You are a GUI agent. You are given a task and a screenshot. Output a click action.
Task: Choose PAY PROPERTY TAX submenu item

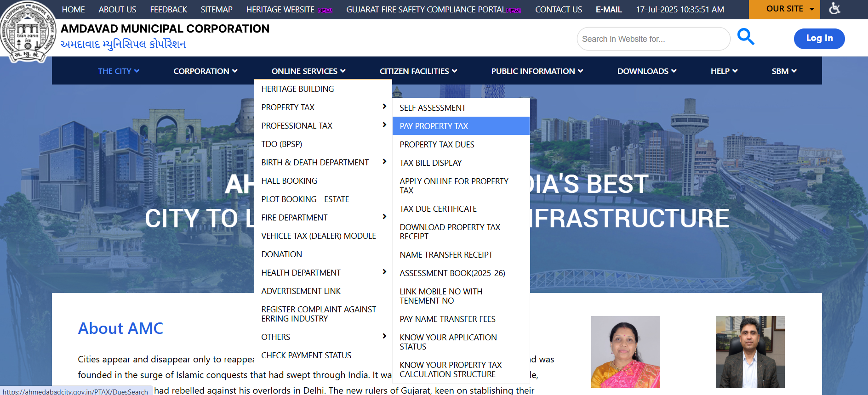(461, 126)
